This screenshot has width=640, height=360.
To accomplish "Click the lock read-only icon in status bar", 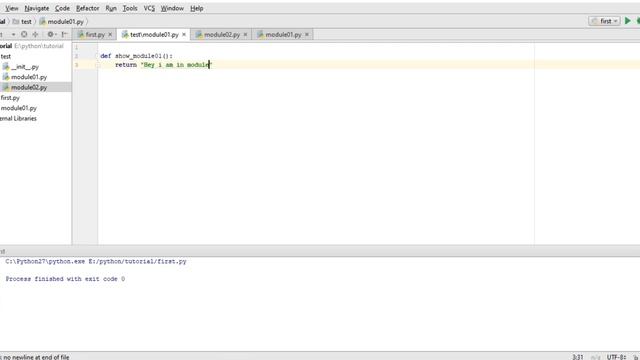I will (x=636, y=357).
